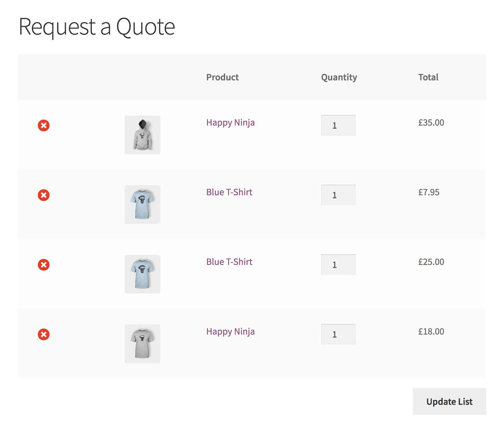The height and width of the screenshot is (431, 504).
Task: Focus quantity field for the £35.00 hoodie
Action: (x=338, y=126)
